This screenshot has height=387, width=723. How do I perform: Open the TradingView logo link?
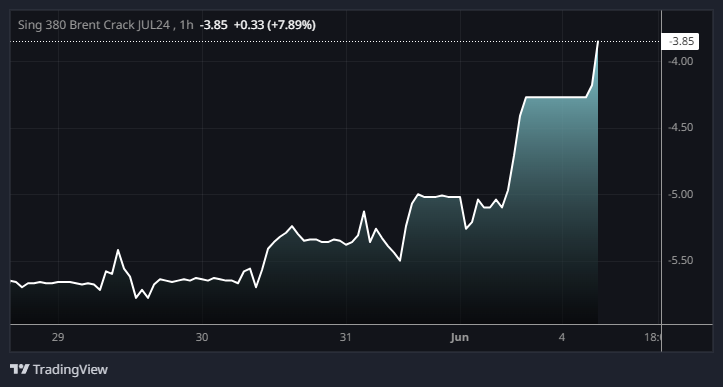click(59, 369)
